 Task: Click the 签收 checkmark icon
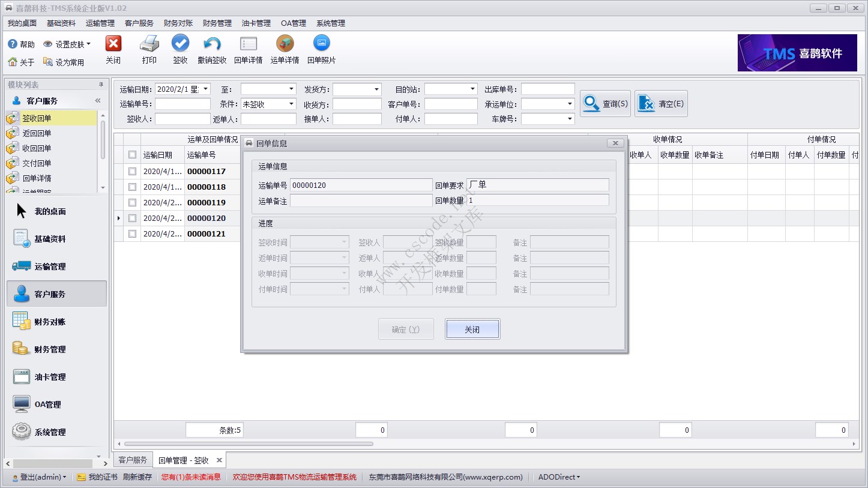(180, 44)
